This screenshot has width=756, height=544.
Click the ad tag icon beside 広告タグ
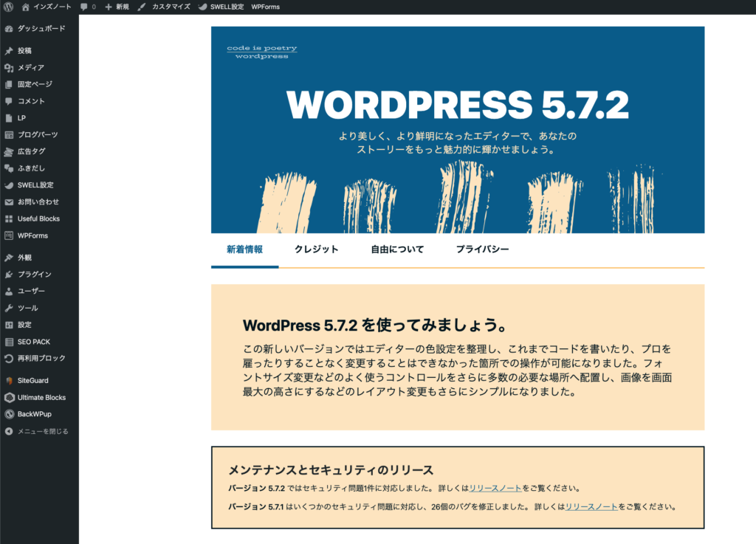(9, 152)
